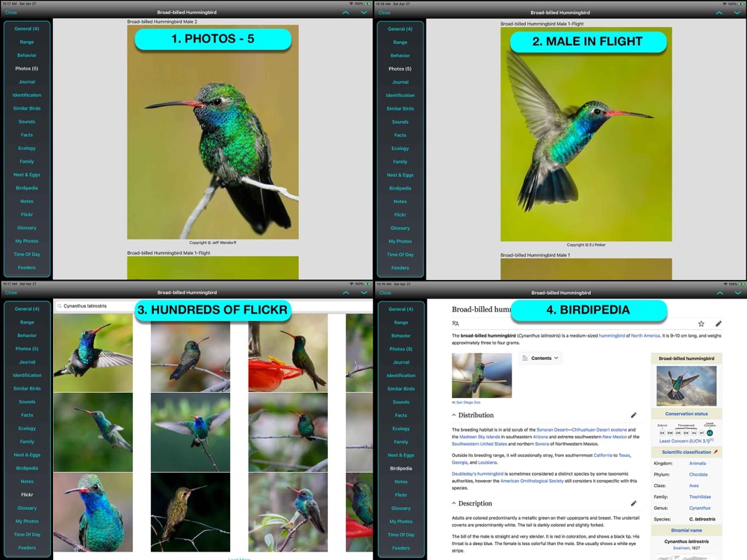Close the top-left Photos panel
Screen dimensions: 747x560
point(11,13)
